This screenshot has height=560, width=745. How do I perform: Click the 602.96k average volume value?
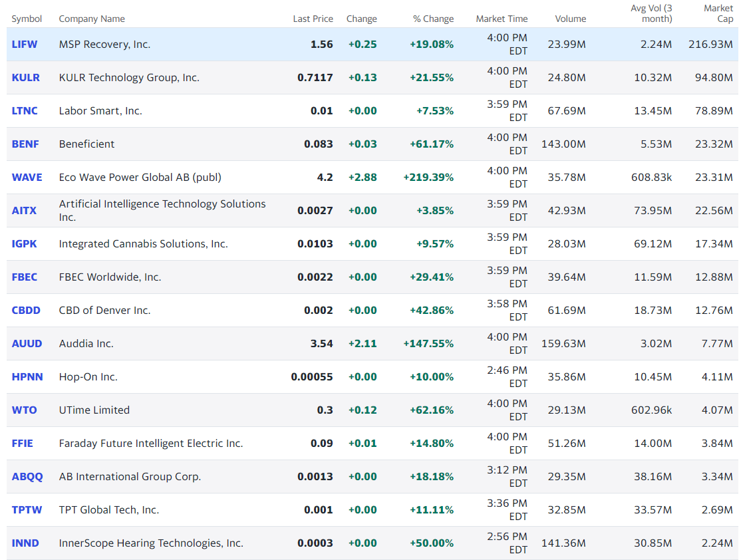[651, 410]
